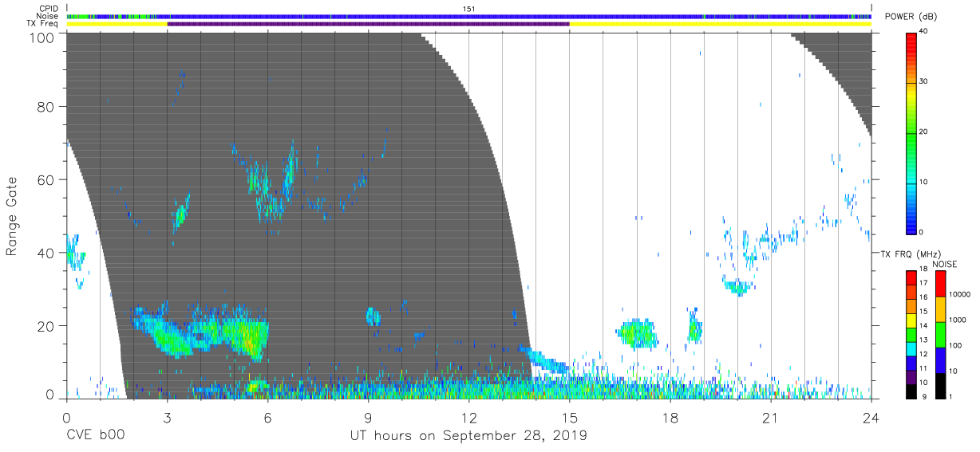This screenshot has width=980, height=452.
Task: Click y-axis tick label '40'
Action: pyautogui.click(x=45, y=253)
